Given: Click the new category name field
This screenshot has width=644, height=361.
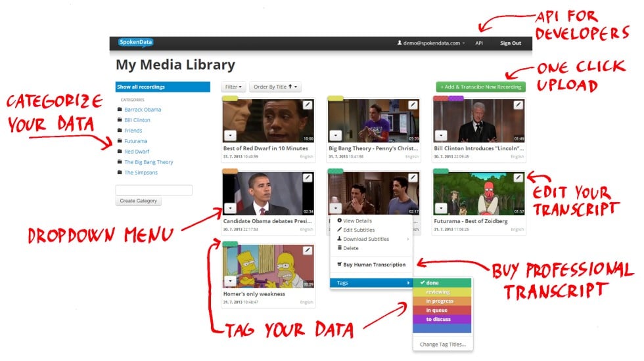Looking at the screenshot, I should pyautogui.click(x=154, y=190).
